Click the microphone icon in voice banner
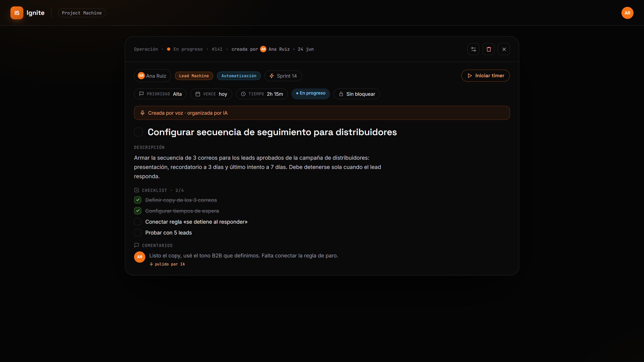 pos(142,113)
